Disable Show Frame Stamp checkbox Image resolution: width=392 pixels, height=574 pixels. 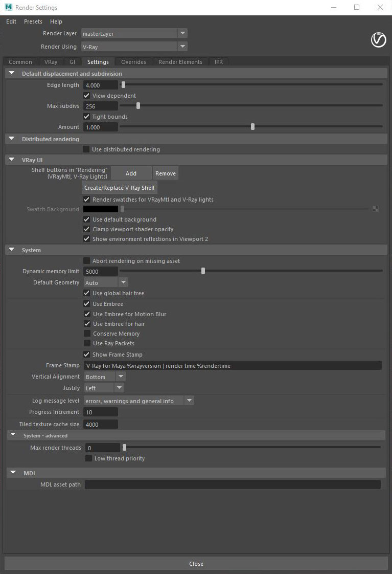(87, 355)
